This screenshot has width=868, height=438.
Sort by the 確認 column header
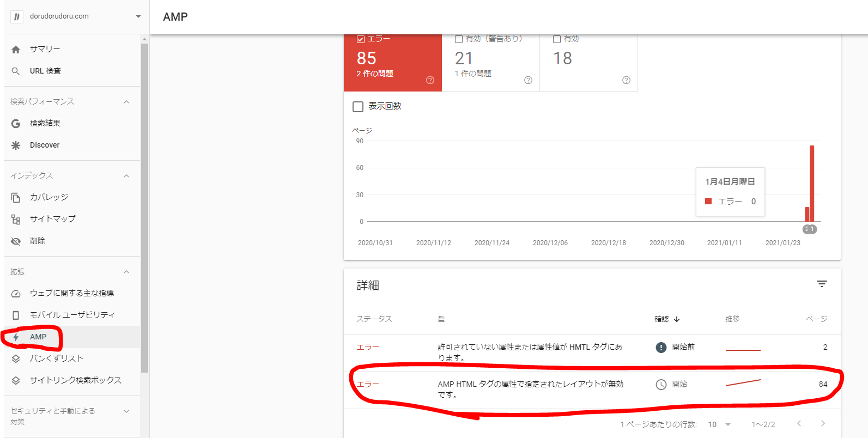(667, 319)
